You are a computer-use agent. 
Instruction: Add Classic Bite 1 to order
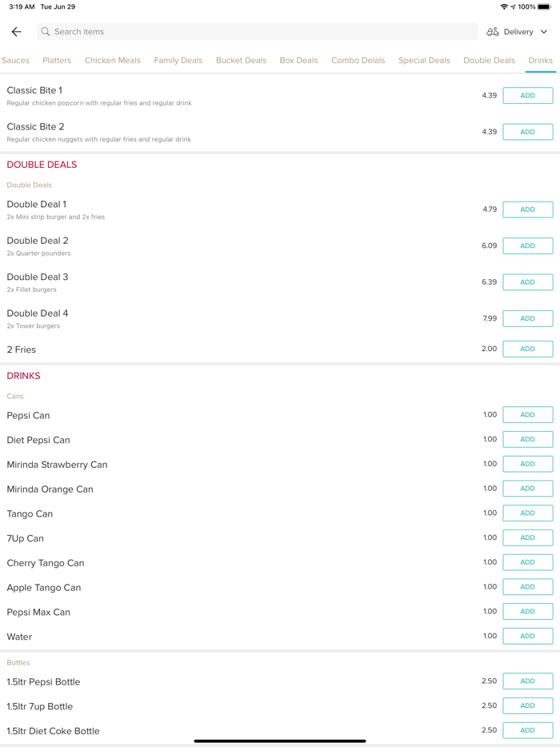(527, 96)
